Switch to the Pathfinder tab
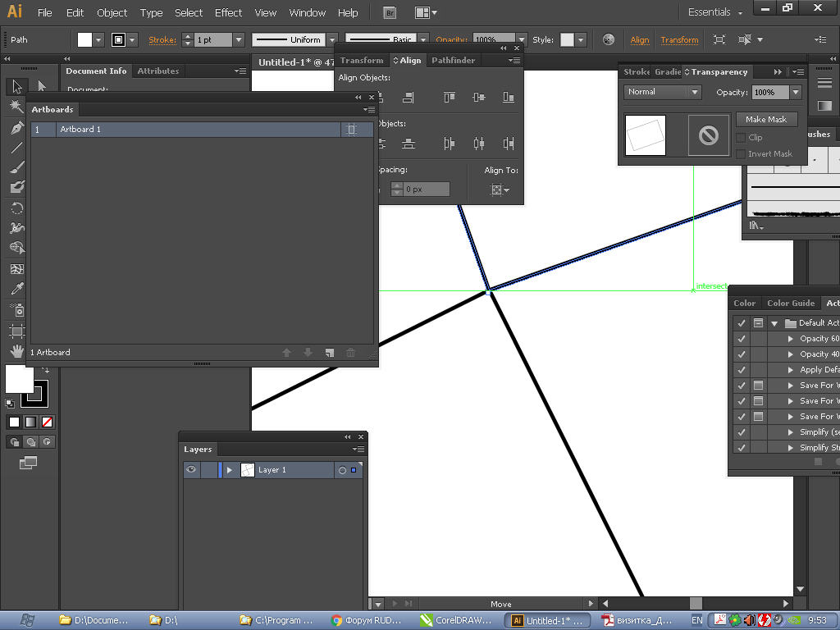This screenshot has width=840, height=630. click(453, 60)
